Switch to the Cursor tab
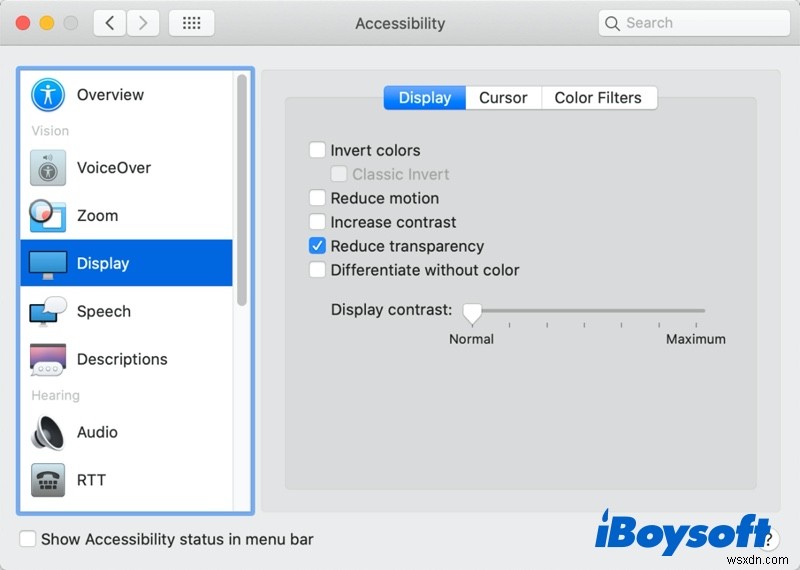The height and width of the screenshot is (570, 800). pos(503,97)
